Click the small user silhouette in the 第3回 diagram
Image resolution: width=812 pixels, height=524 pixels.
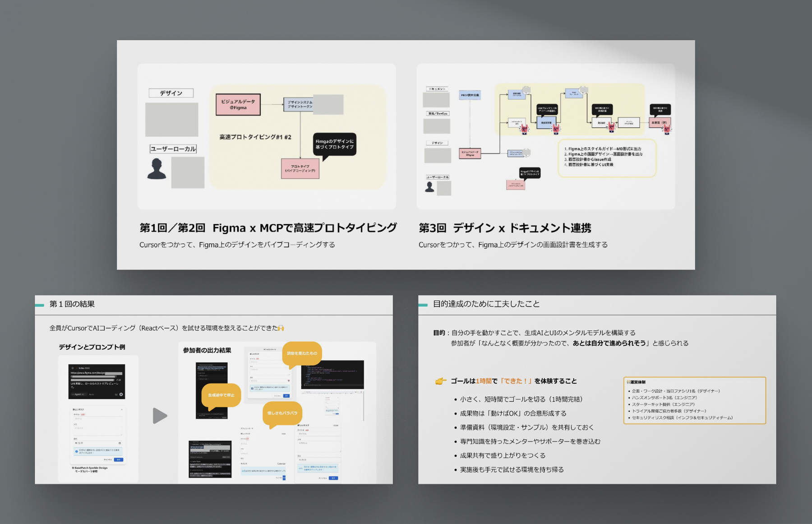pyautogui.click(x=429, y=187)
